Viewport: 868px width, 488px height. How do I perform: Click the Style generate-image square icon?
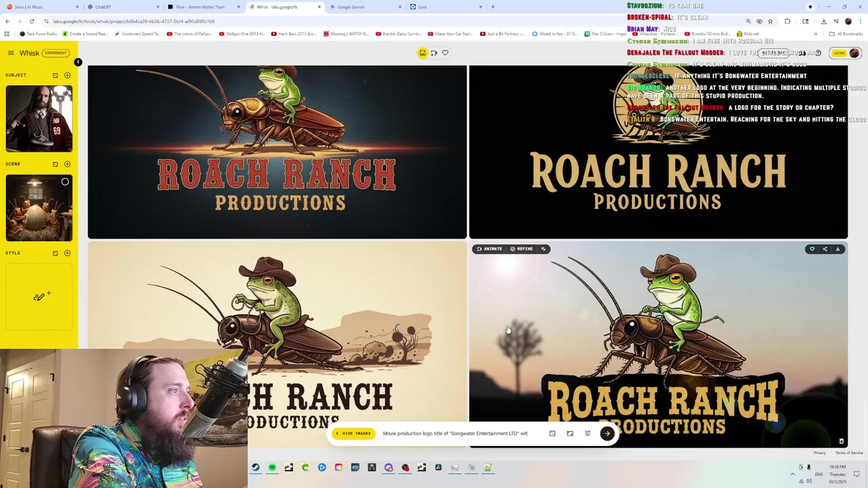(x=56, y=253)
